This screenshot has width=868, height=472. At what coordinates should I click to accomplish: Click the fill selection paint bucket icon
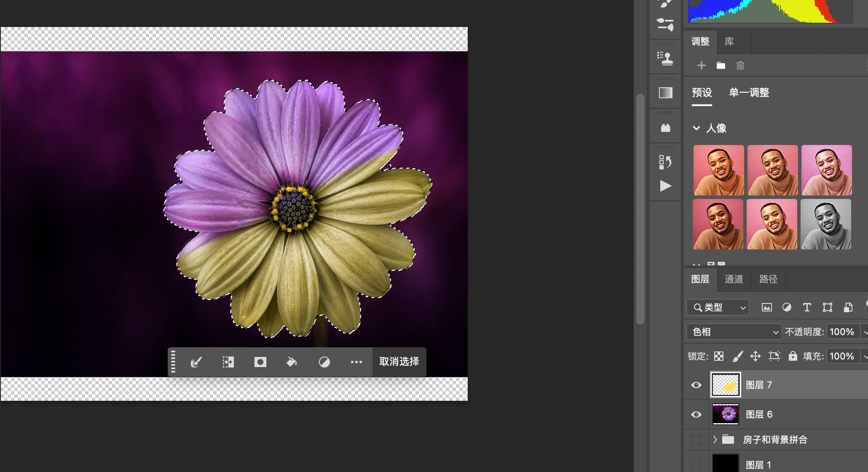click(x=292, y=362)
